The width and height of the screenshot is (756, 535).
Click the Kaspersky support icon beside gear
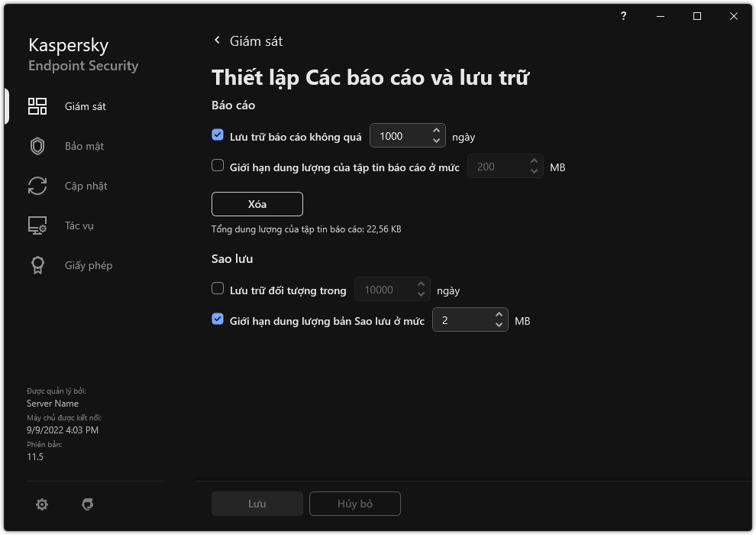coord(88,504)
